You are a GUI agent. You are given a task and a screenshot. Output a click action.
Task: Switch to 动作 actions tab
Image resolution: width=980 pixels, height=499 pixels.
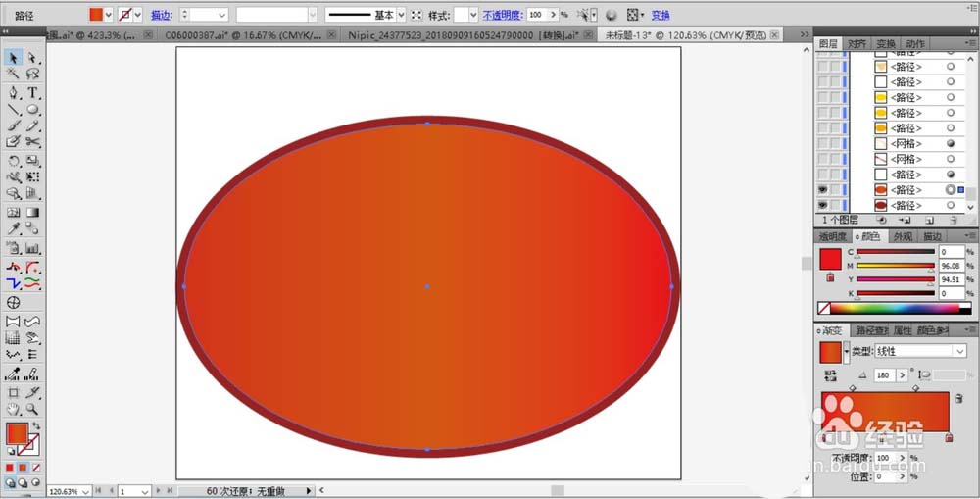[914, 44]
